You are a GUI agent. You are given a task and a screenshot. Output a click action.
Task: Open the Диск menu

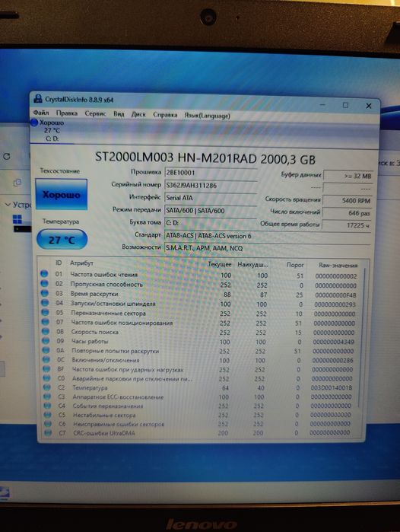click(x=138, y=114)
